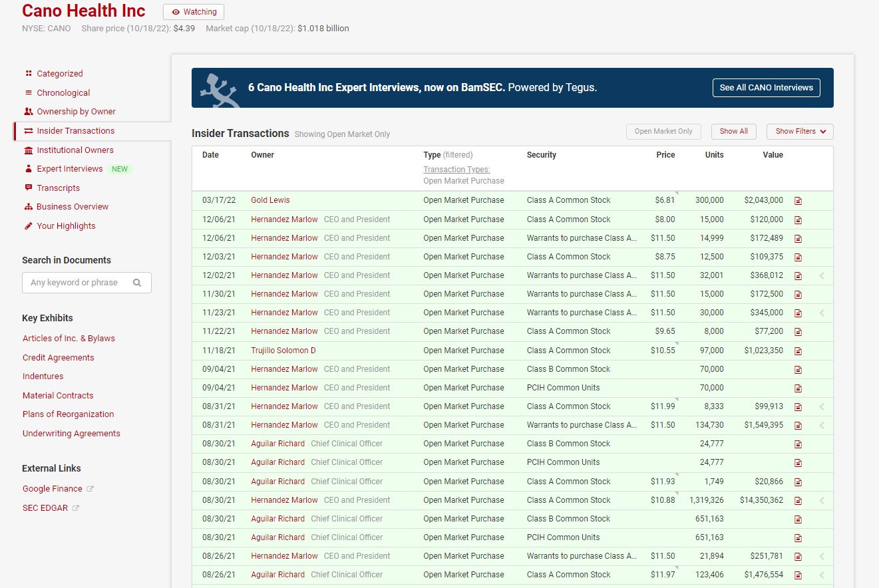Open Underwriting Agreements
Image resolution: width=879 pixels, height=588 pixels.
(x=71, y=434)
